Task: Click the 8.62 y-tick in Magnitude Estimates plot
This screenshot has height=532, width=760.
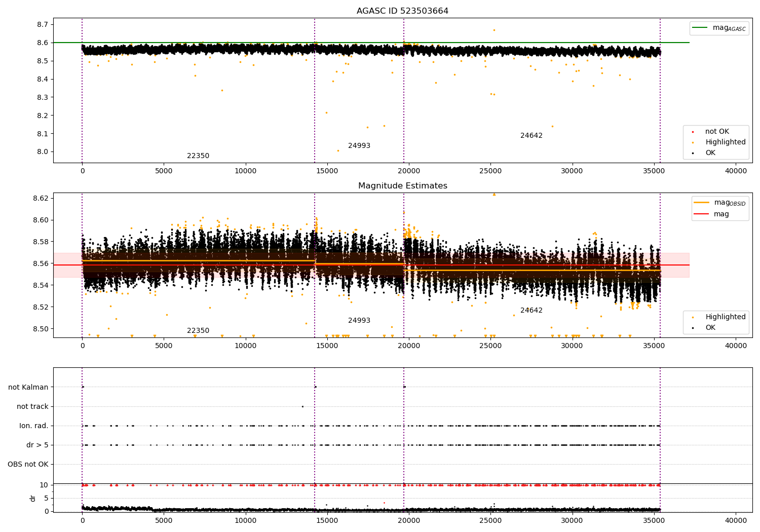Action: coord(41,198)
